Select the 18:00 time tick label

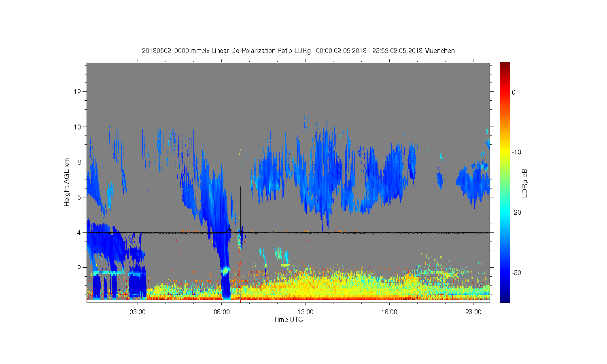point(389,312)
